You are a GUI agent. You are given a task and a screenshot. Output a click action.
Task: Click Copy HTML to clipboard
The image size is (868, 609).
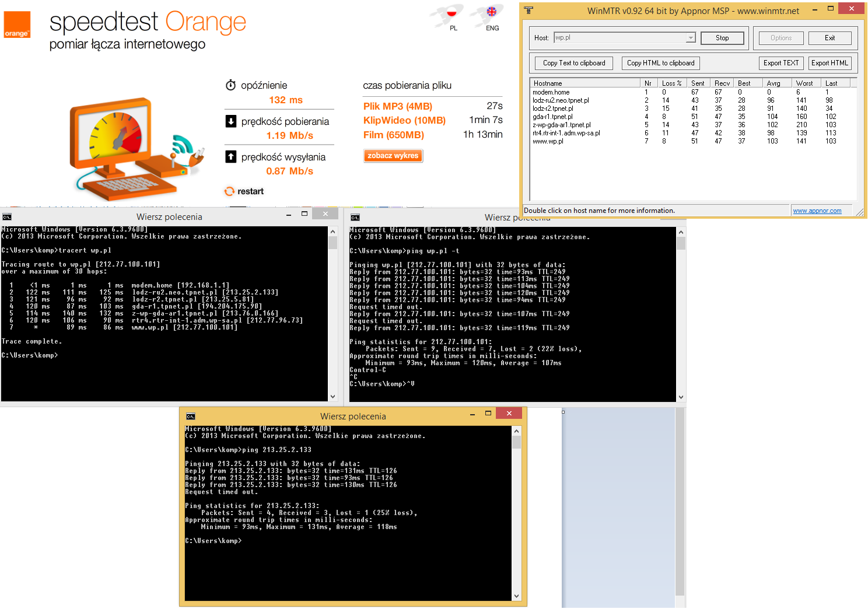coord(660,63)
